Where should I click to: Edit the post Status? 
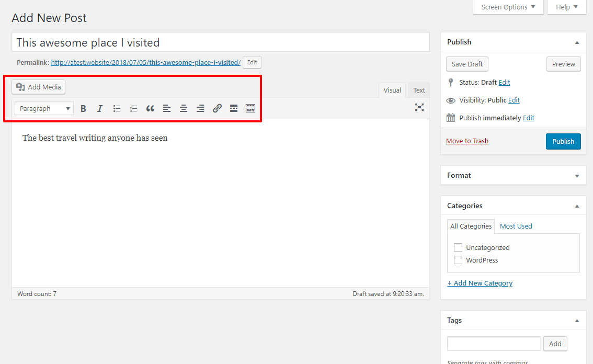point(504,83)
